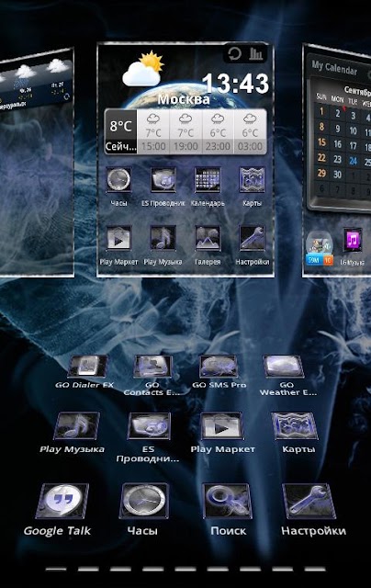
Task: Open weather chart statistics icon
Action: [256, 53]
